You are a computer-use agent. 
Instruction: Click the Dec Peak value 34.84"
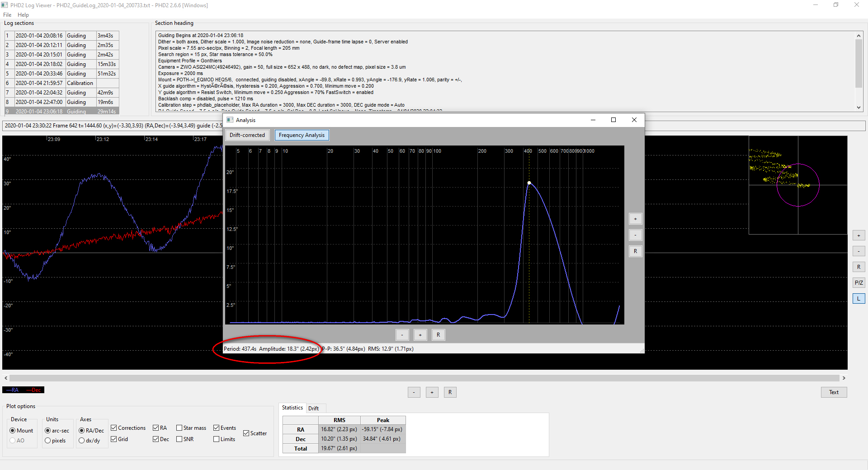click(382, 439)
